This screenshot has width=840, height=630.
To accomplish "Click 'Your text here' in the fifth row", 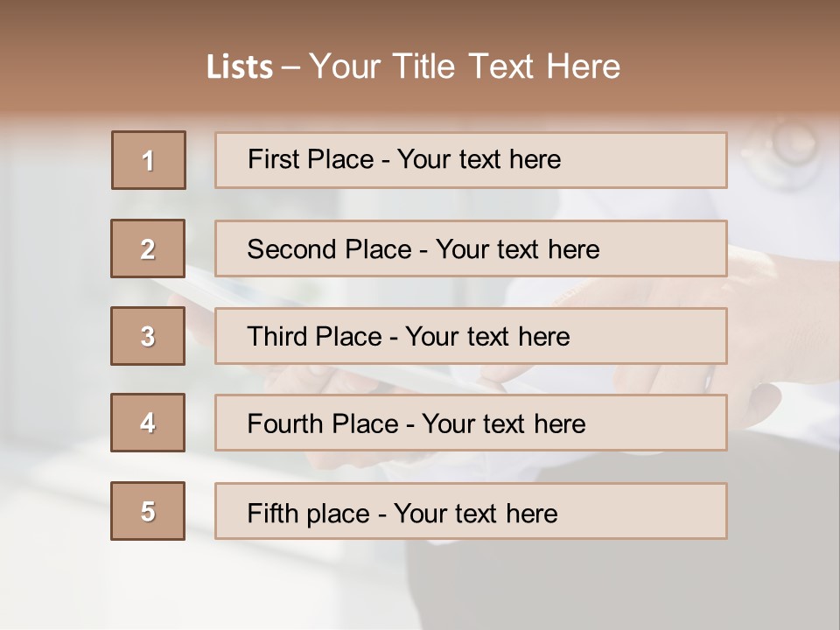I will click(x=475, y=513).
